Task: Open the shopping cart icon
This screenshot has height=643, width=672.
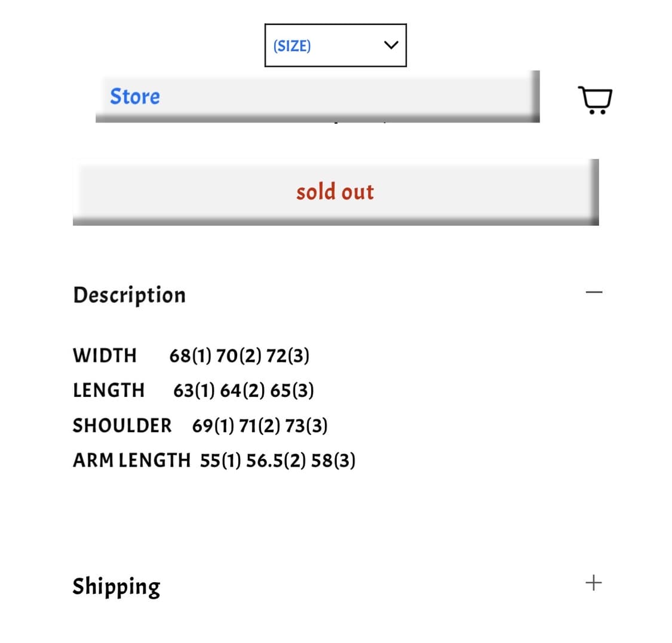Action: (x=595, y=100)
